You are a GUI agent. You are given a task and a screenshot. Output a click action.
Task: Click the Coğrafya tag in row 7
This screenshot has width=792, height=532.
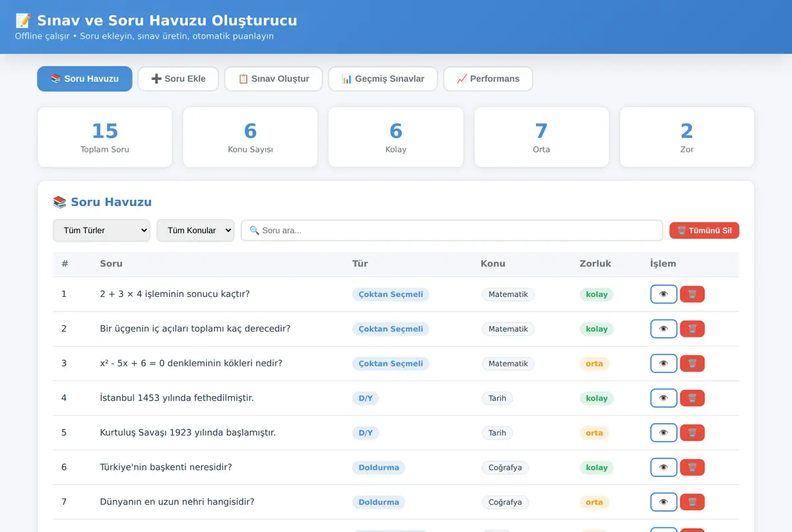point(505,502)
